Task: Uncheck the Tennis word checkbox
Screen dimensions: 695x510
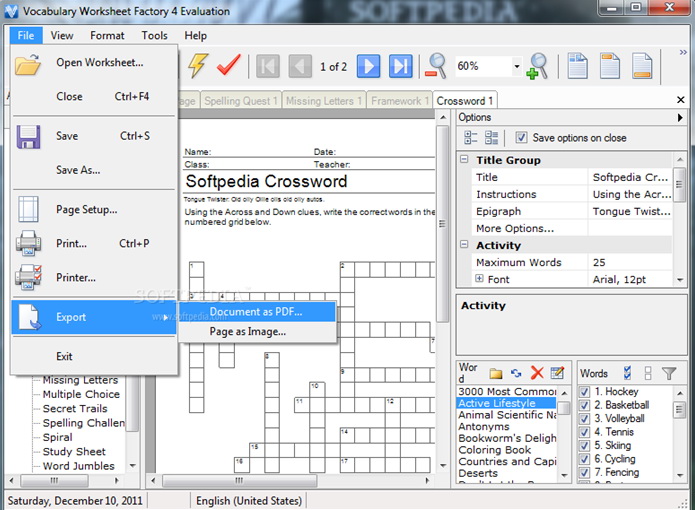Action: click(x=585, y=432)
